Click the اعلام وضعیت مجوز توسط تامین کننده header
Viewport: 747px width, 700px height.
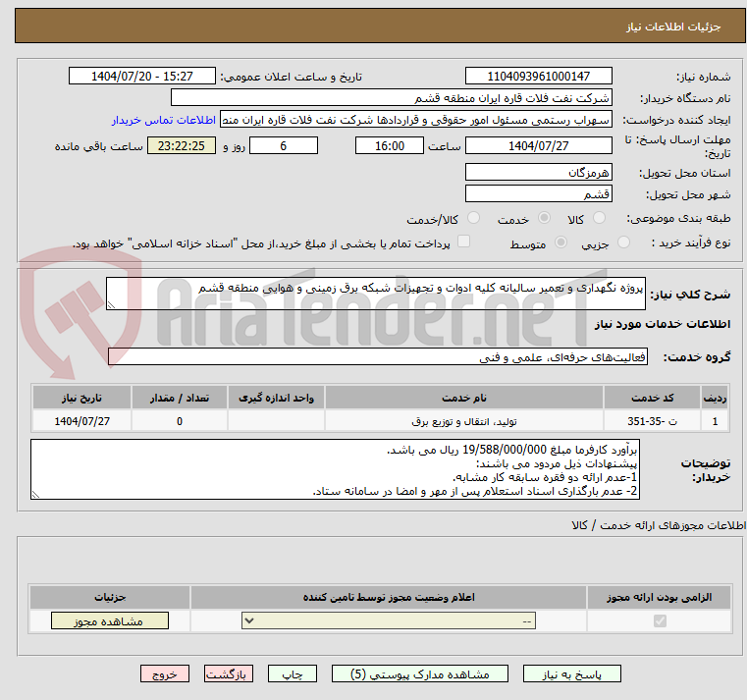coord(389,597)
